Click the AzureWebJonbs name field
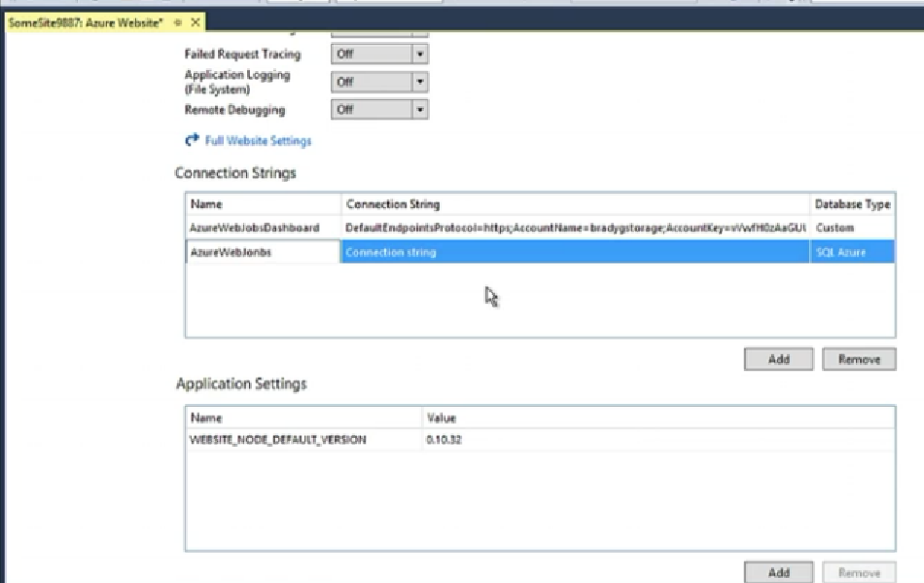The image size is (924, 583). pyautogui.click(x=263, y=252)
